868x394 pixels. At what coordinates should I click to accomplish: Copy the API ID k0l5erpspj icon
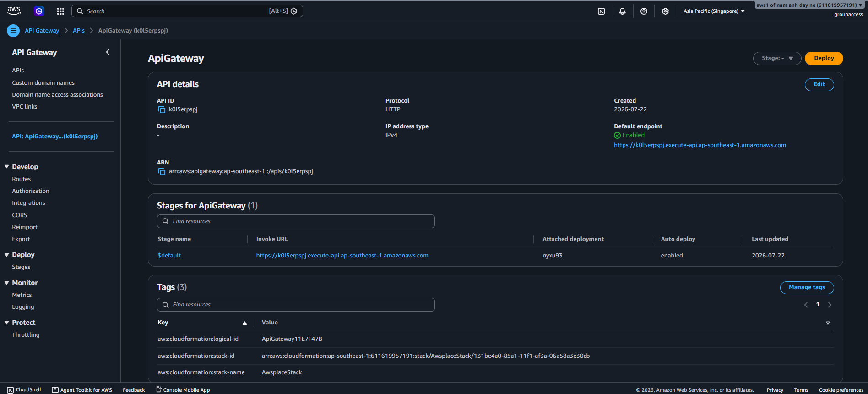tap(162, 109)
